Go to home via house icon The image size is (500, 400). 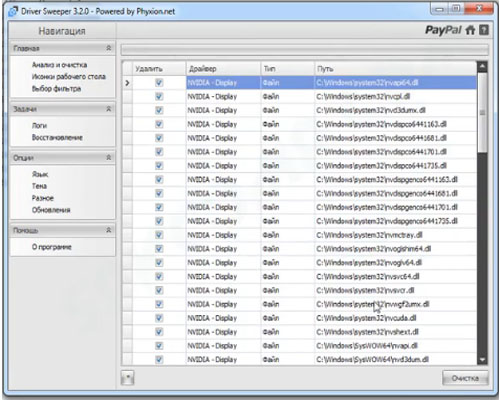point(470,30)
